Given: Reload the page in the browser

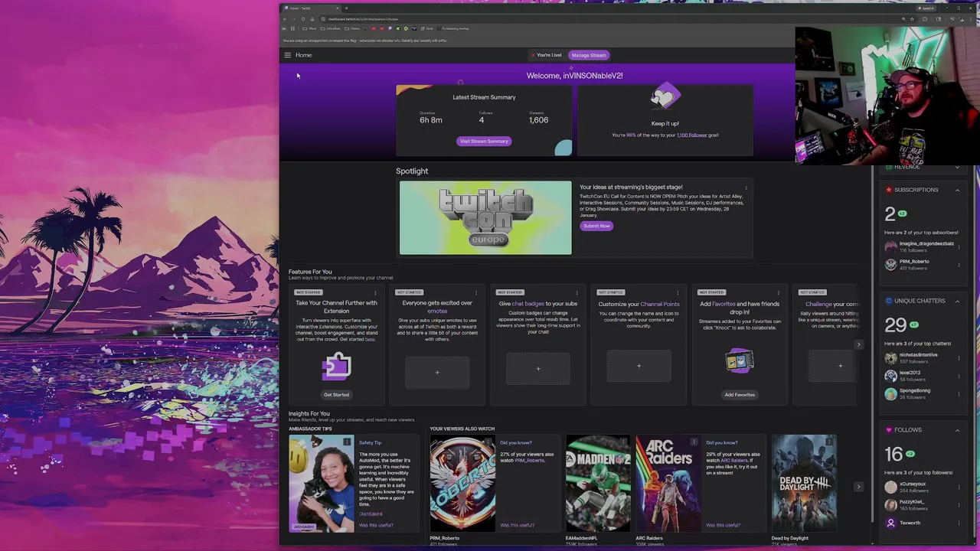Looking at the screenshot, I should click(302, 19).
